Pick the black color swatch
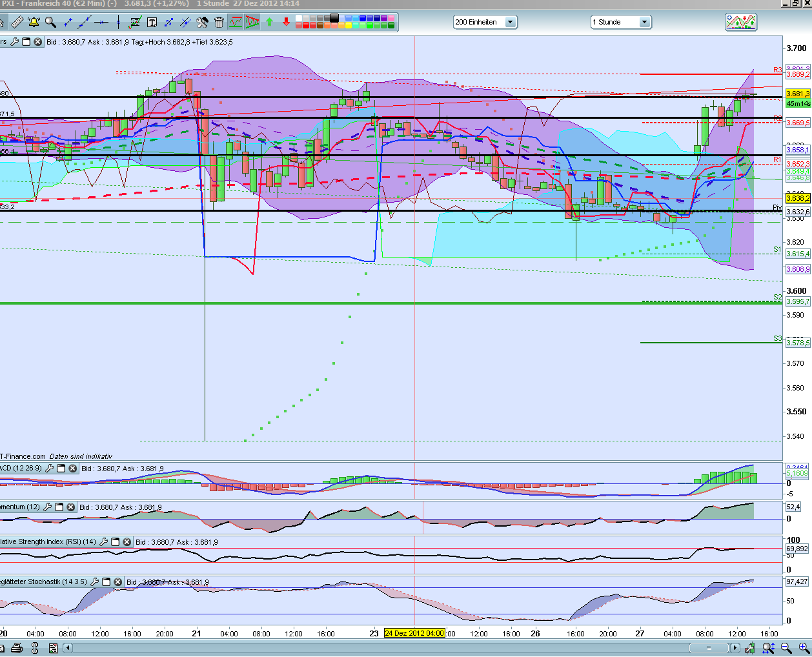The image size is (812, 657). [334, 17]
